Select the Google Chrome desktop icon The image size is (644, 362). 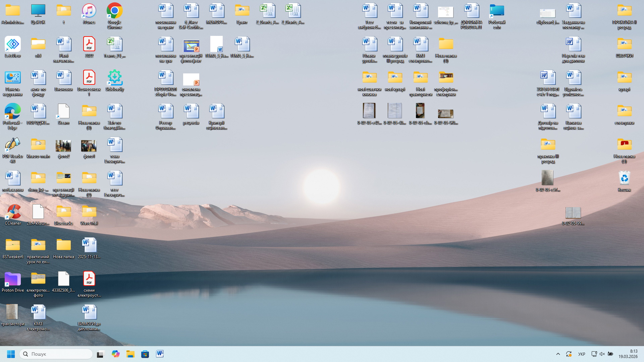tap(114, 11)
